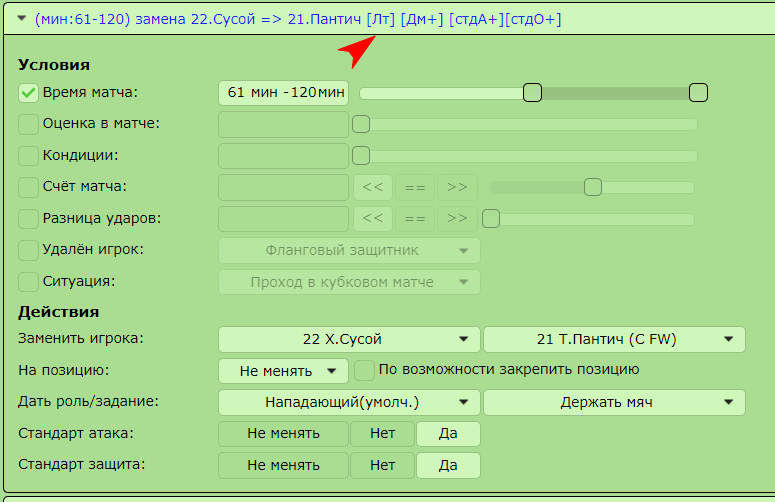Enable the Счёт матча condition checkbox
The width and height of the screenshot is (775, 502).
(28, 187)
